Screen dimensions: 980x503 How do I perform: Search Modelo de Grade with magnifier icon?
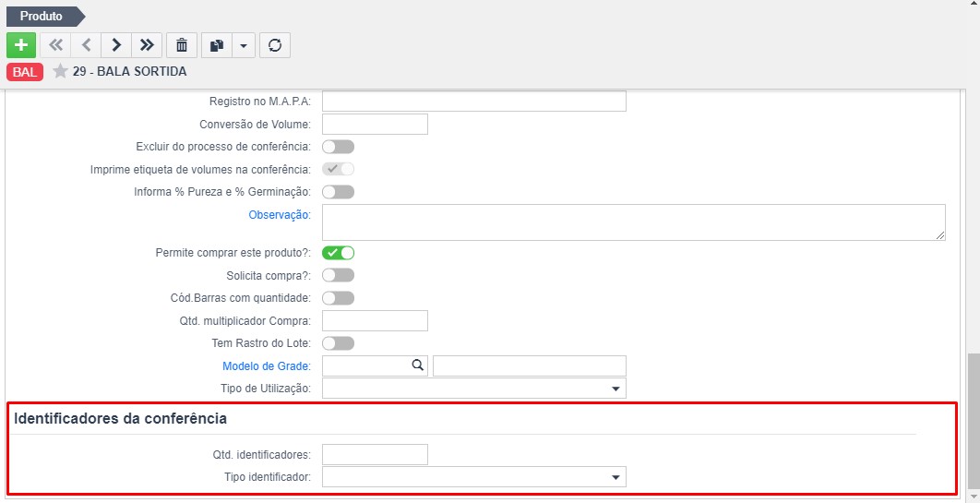pos(417,365)
